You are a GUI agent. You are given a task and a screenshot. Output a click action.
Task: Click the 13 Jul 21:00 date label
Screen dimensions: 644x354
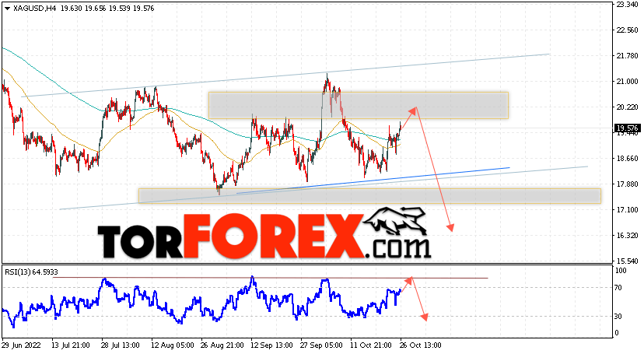[x=71, y=345]
